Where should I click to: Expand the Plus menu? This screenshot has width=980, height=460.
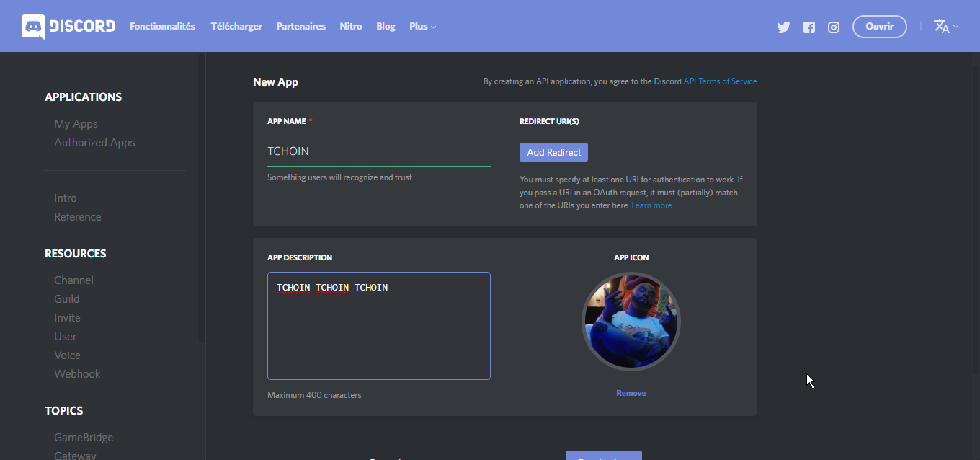[422, 27]
